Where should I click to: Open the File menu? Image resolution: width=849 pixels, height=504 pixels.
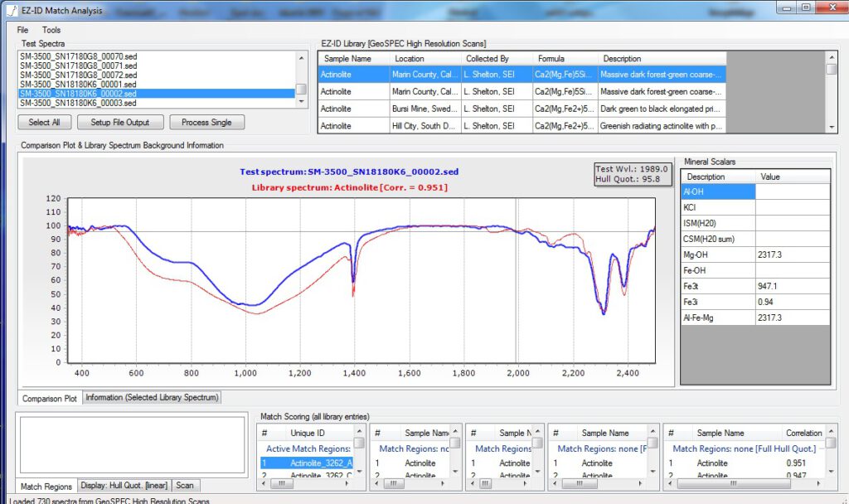pos(22,30)
